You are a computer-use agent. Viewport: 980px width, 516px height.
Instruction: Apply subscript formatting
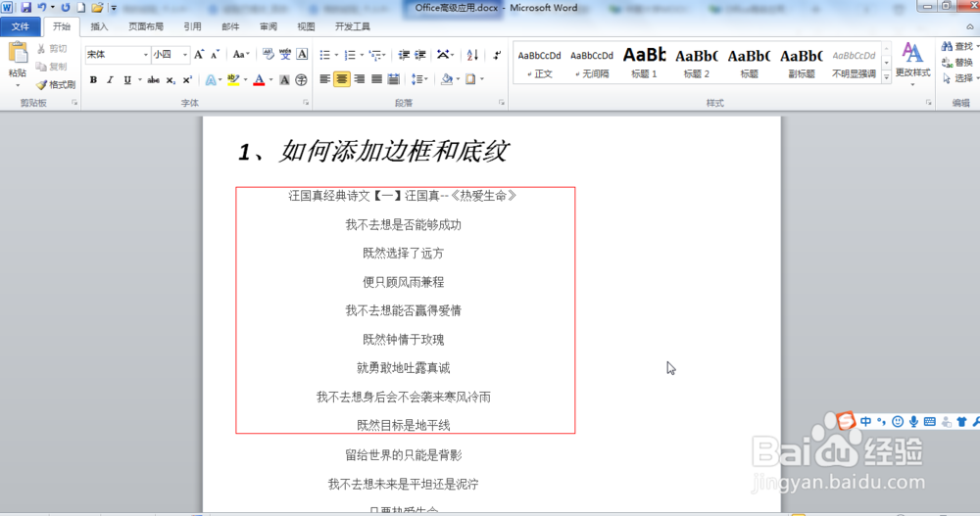point(171,80)
